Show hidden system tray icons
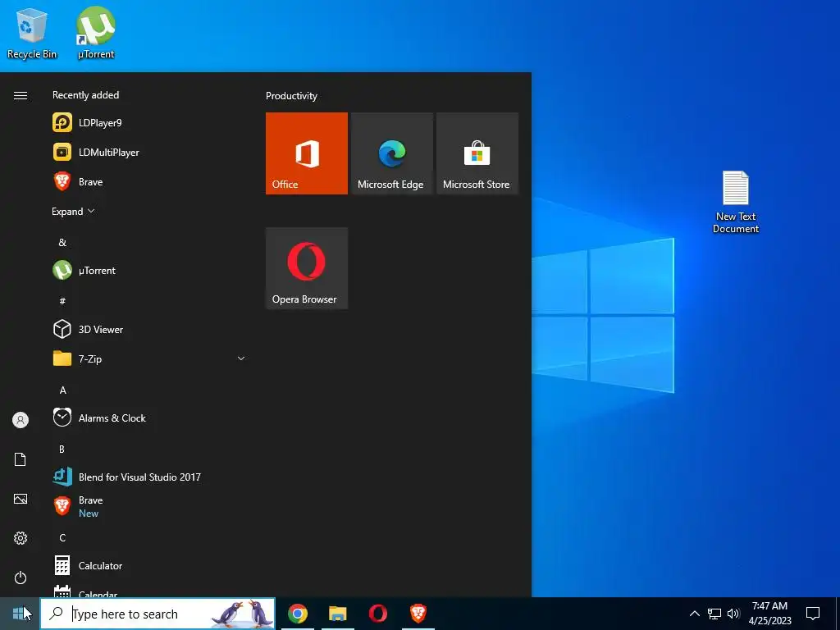The width and height of the screenshot is (840, 630). (x=694, y=614)
